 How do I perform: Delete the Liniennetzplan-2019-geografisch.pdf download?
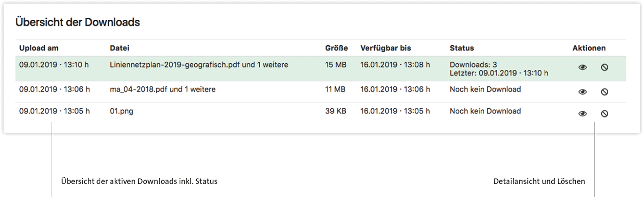pyautogui.click(x=604, y=68)
